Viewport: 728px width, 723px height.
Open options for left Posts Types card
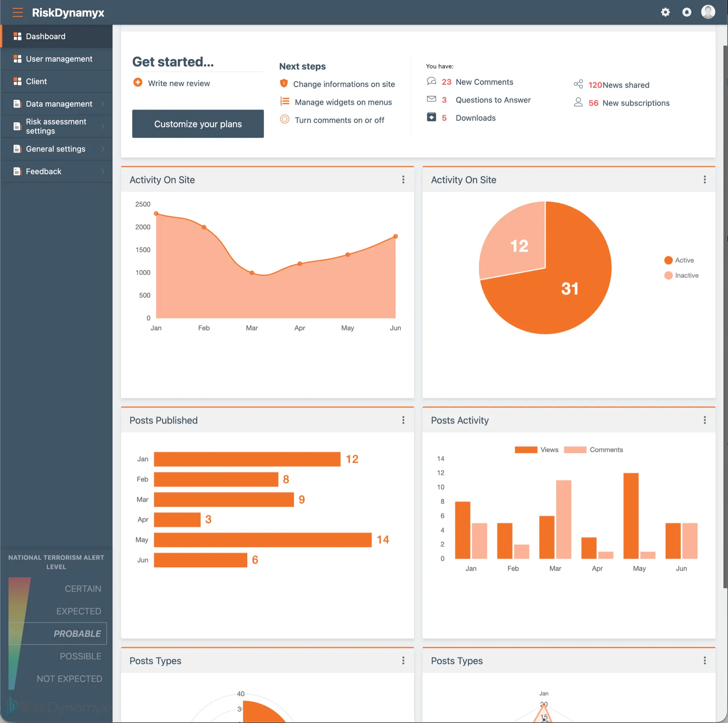point(403,661)
